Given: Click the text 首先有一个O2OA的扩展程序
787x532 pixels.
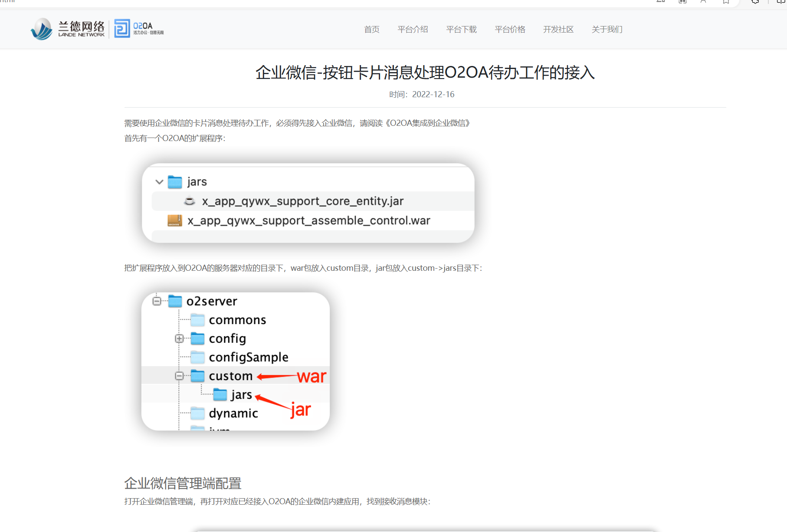Looking at the screenshot, I should pos(175,138).
